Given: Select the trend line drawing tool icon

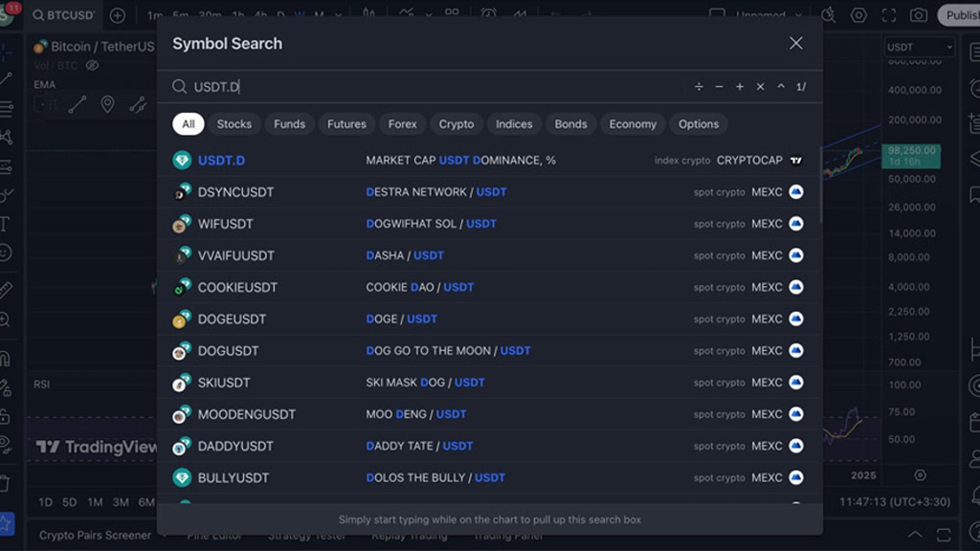Looking at the screenshot, I should (78, 104).
